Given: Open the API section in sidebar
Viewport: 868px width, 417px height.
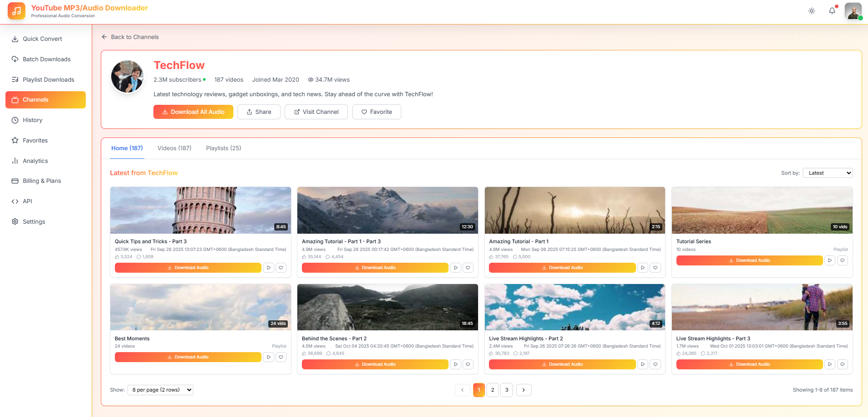Looking at the screenshot, I should pyautogui.click(x=27, y=201).
